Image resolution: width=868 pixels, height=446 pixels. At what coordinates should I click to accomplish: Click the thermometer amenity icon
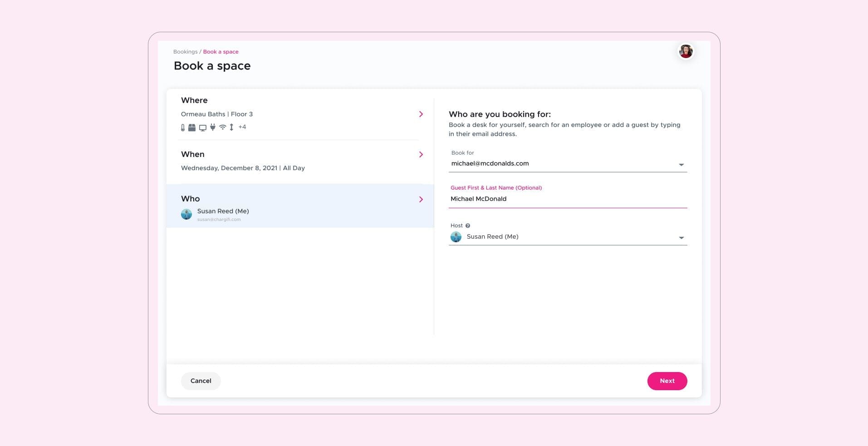(x=183, y=127)
